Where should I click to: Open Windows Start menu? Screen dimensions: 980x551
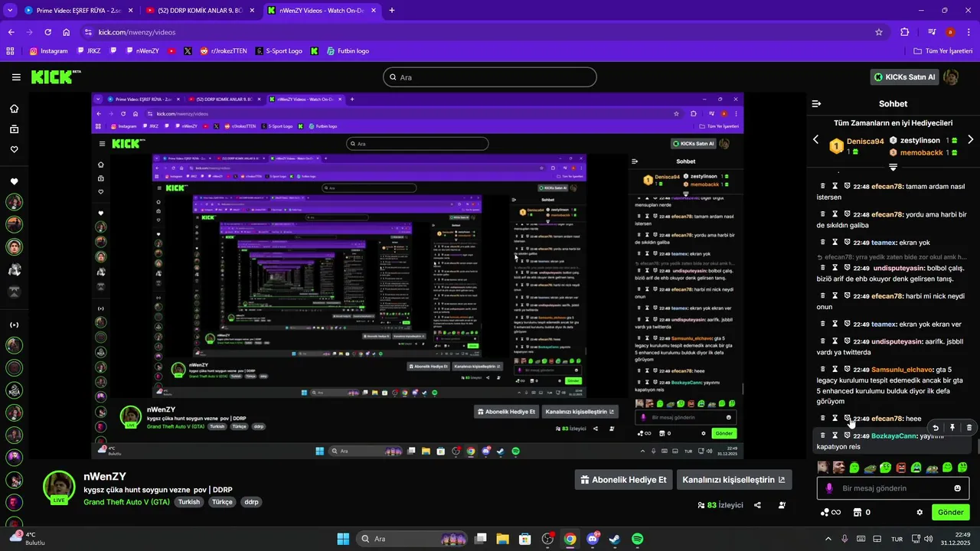pyautogui.click(x=343, y=539)
